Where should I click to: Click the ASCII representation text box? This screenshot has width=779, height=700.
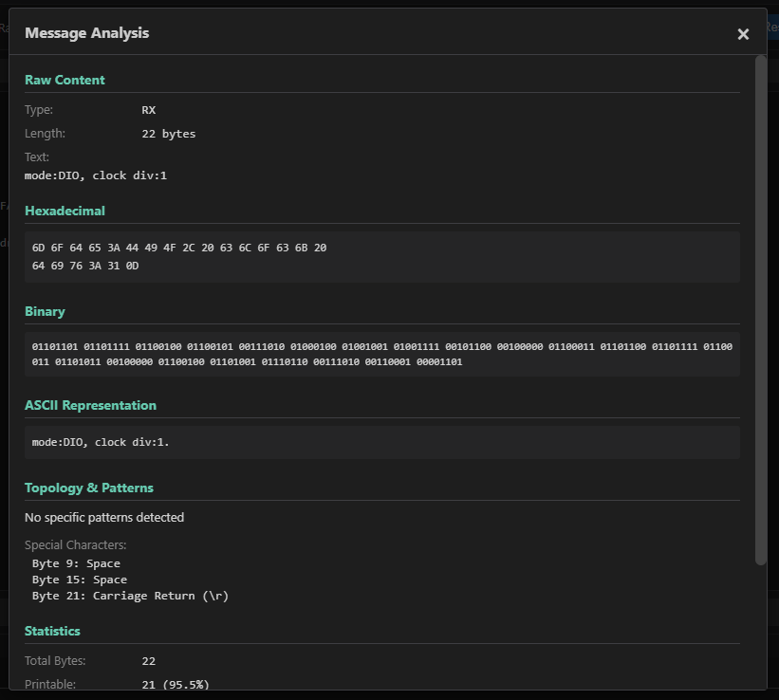coord(381,443)
